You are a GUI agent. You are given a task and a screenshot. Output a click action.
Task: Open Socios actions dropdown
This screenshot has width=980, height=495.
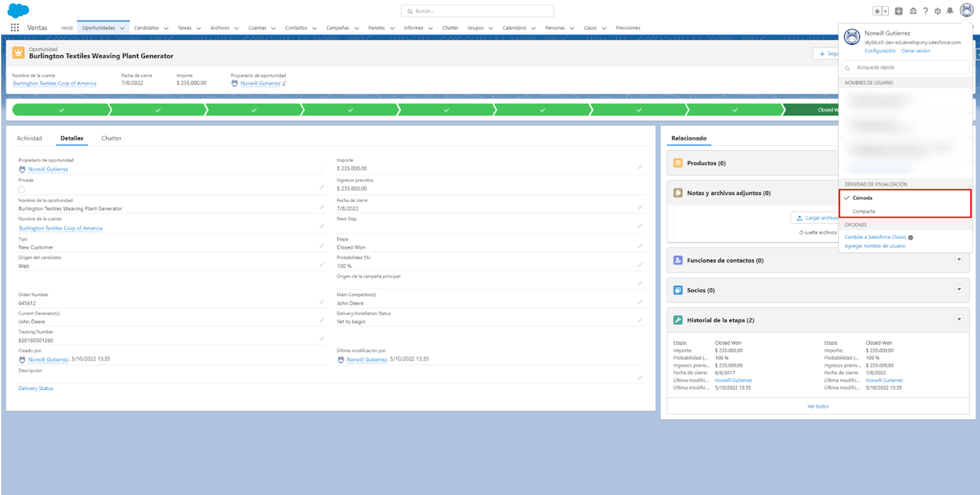tap(959, 289)
